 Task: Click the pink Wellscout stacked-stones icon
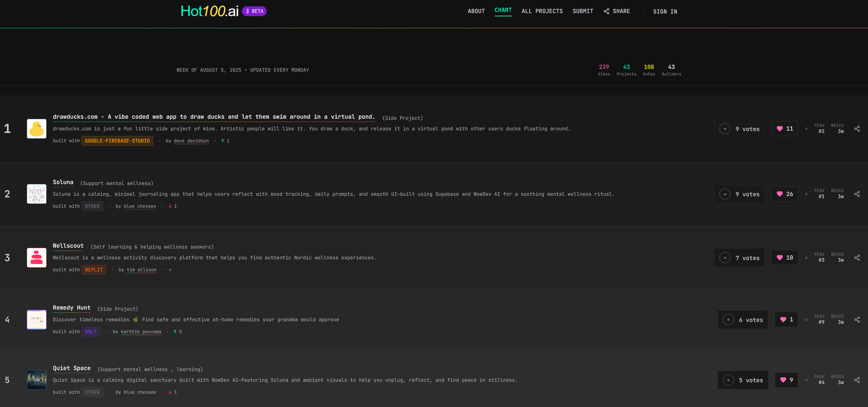click(36, 258)
